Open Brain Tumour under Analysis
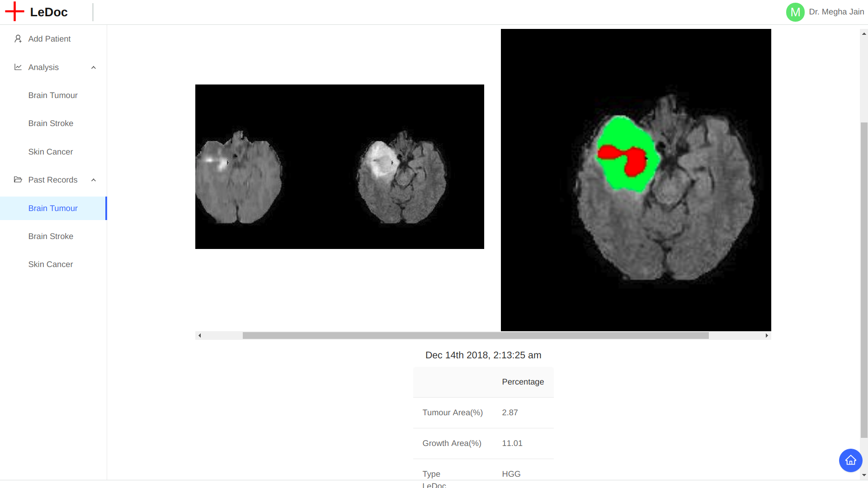The width and height of the screenshot is (868, 488). click(53, 95)
